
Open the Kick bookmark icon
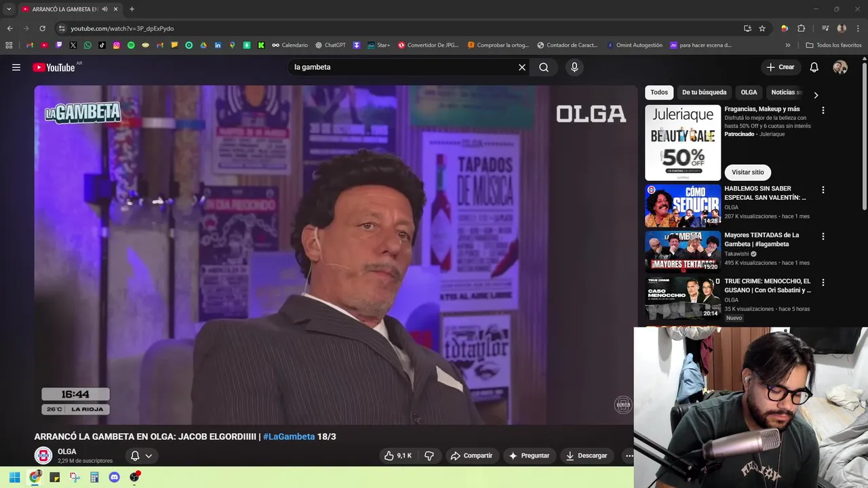pyautogui.click(x=261, y=45)
